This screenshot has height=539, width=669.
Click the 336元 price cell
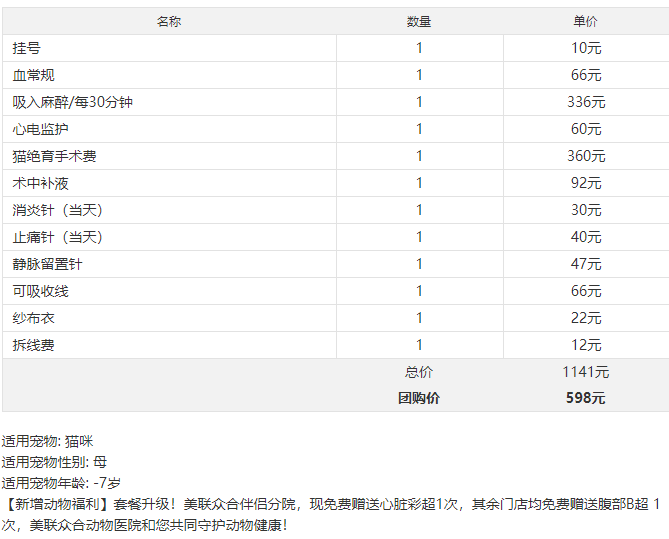tap(586, 102)
